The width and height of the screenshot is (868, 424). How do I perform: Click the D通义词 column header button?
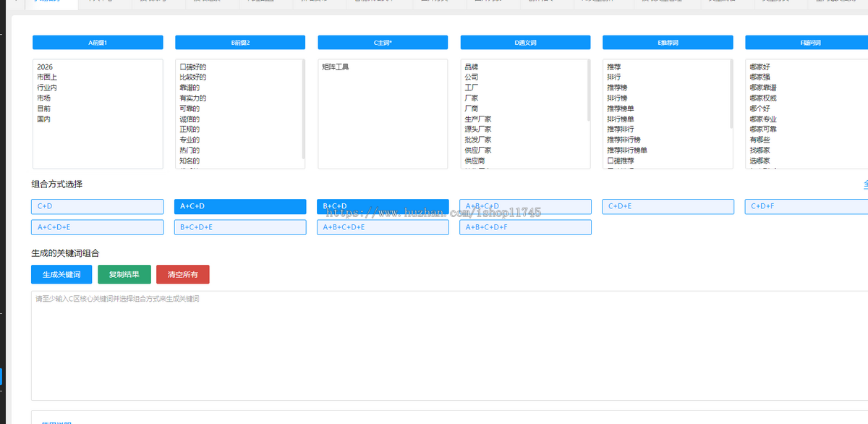(525, 43)
